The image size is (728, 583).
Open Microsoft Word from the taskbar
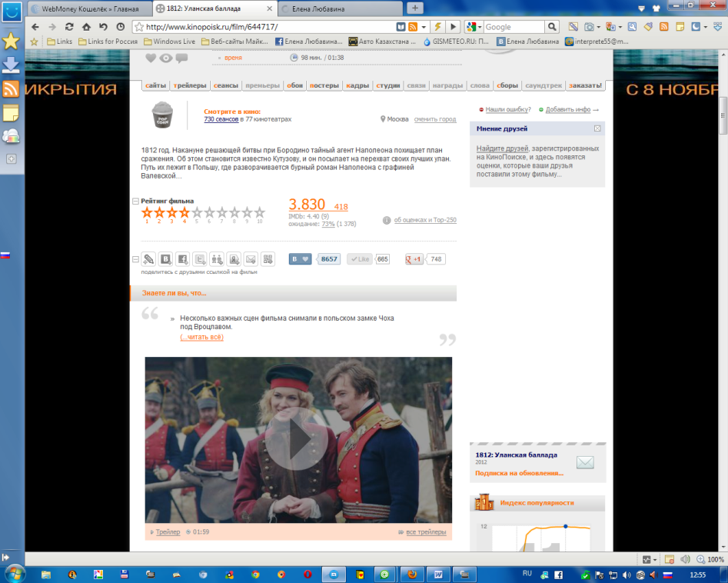[438, 575]
